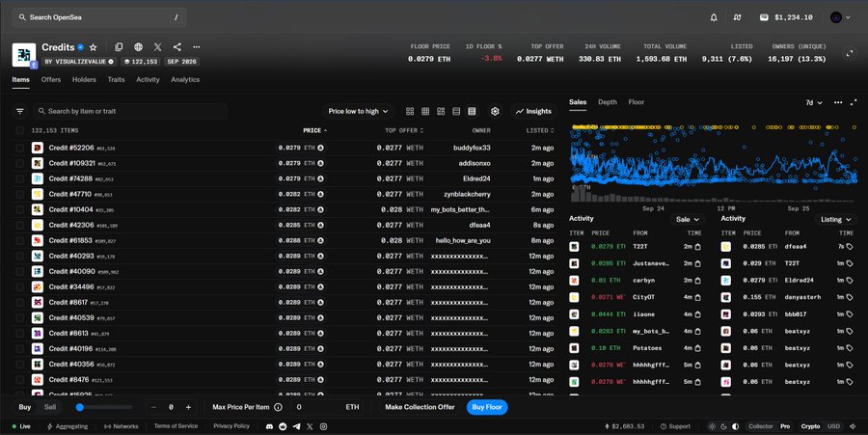
Task: Share the Credits collection
Action: click(x=177, y=47)
